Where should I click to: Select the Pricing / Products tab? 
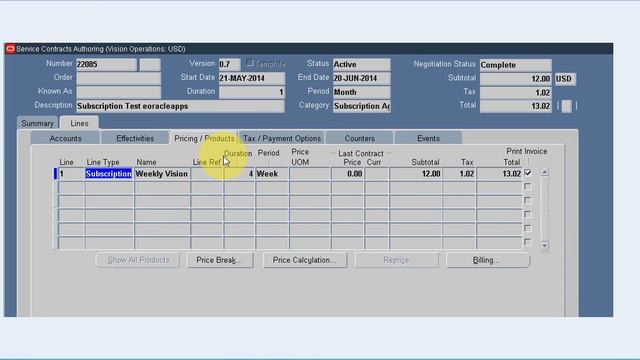click(204, 138)
